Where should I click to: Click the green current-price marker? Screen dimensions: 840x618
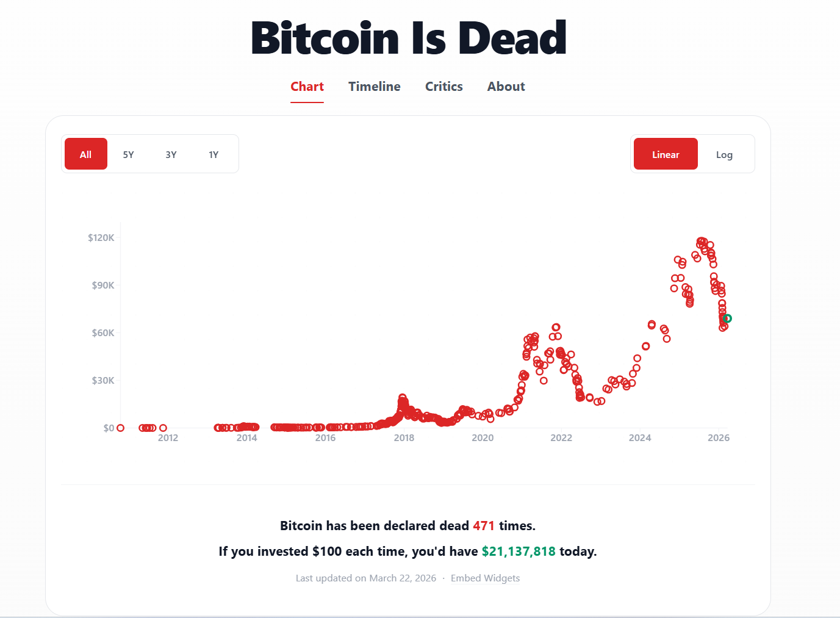click(x=727, y=318)
